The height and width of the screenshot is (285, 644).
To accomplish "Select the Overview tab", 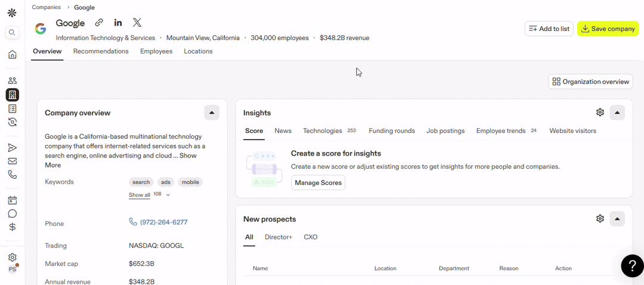I will pyautogui.click(x=47, y=51).
